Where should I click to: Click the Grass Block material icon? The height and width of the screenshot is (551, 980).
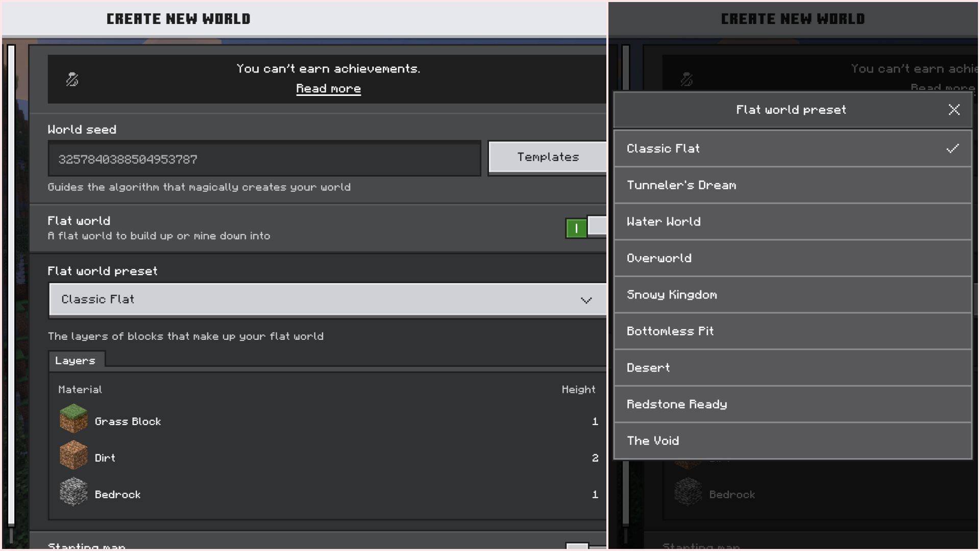click(x=73, y=419)
